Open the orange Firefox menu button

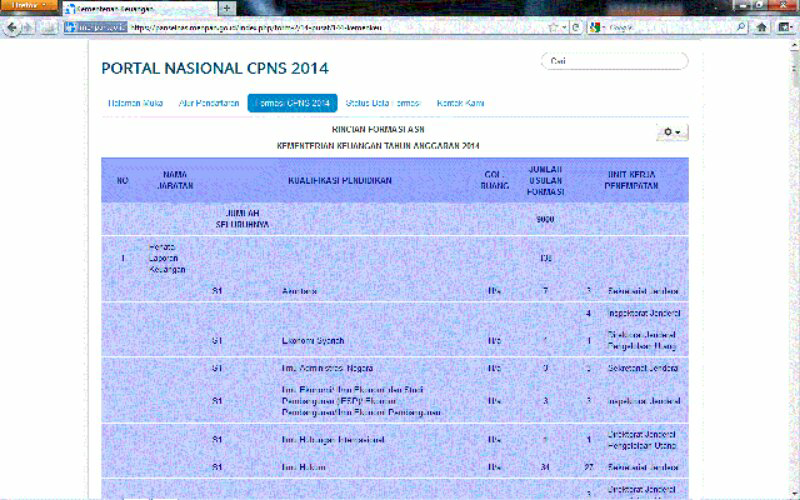coord(29,5)
